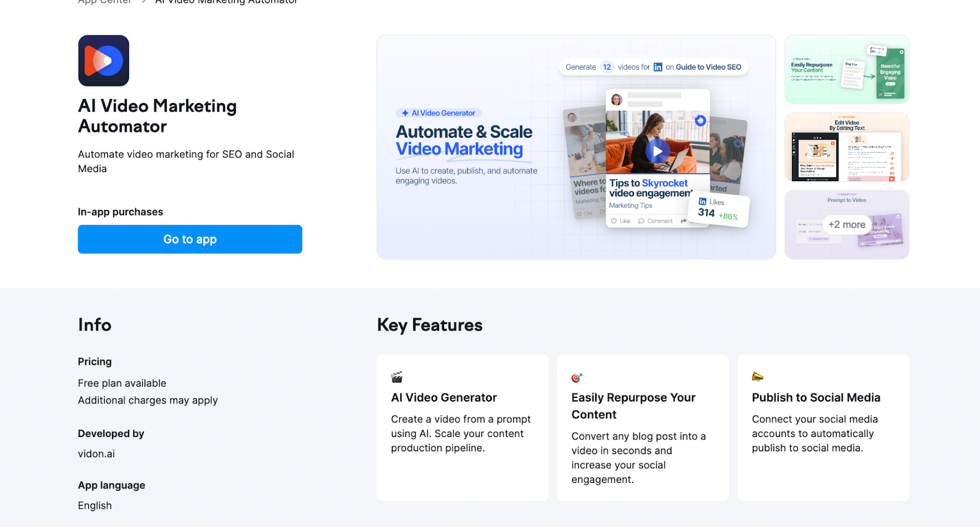Open the Edit Video By Editing Text thumbnail
This screenshot has height=527, width=980.
[x=846, y=147]
